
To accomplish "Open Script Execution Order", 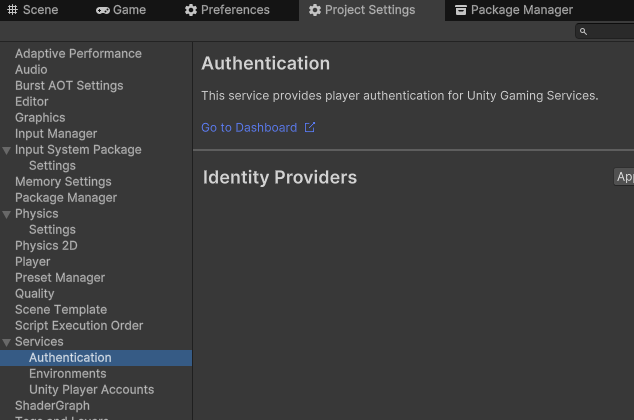I will [79, 326].
